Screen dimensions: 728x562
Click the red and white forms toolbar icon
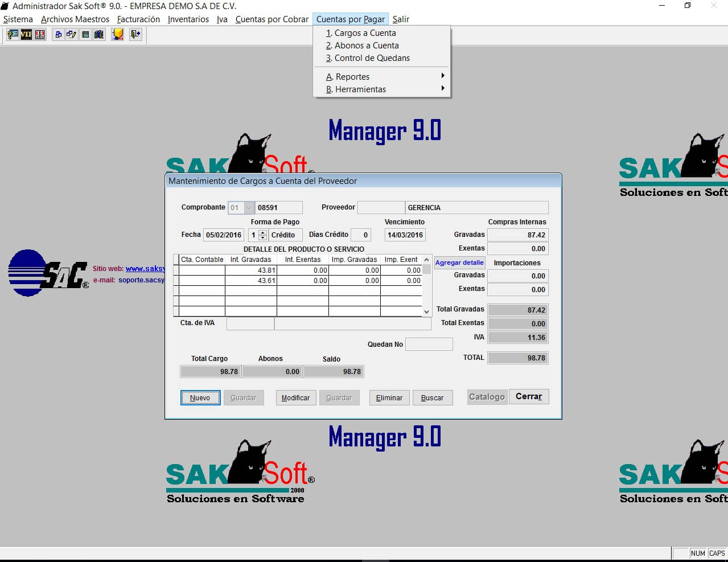coord(40,35)
